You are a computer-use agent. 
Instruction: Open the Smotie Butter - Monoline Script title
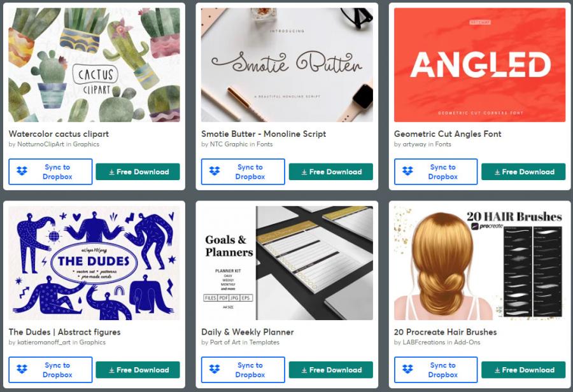click(264, 134)
